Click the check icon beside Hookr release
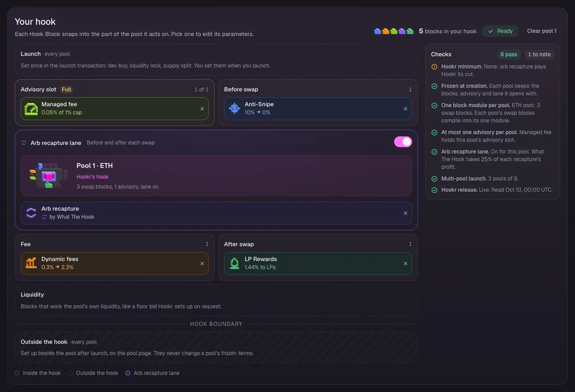 click(434, 190)
